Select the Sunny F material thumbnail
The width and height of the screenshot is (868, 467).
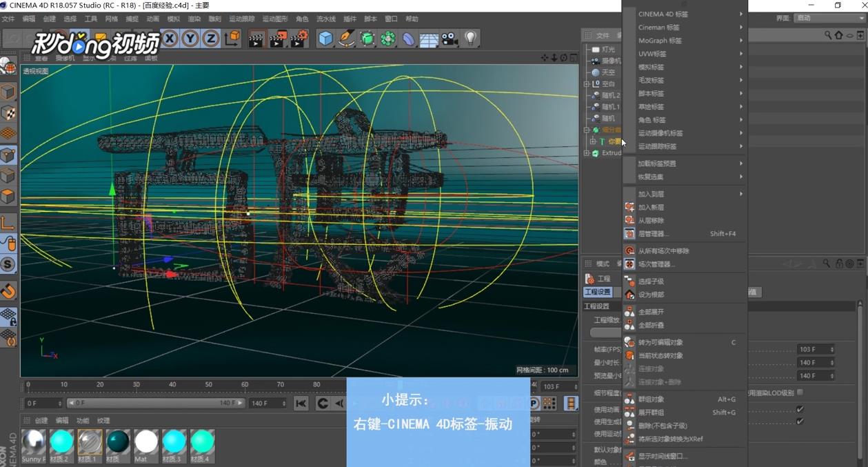[x=34, y=446]
